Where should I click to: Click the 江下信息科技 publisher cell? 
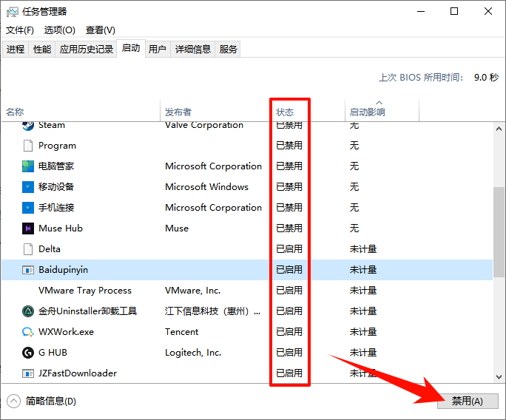pyautogui.click(x=212, y=311)
